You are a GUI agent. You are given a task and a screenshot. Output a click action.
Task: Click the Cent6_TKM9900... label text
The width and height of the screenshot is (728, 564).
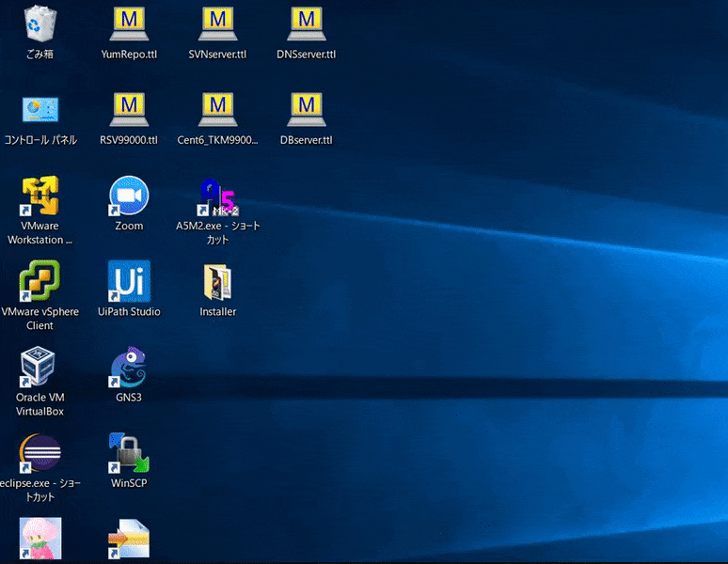point(218,140)
